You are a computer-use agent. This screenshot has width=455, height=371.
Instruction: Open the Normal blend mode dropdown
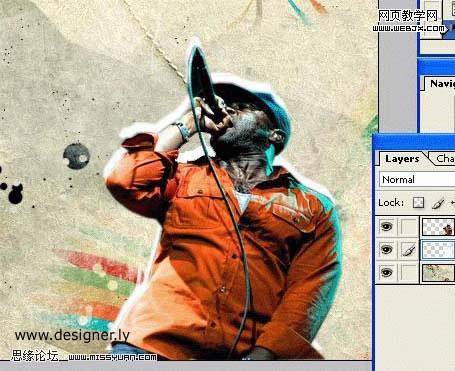417,180
